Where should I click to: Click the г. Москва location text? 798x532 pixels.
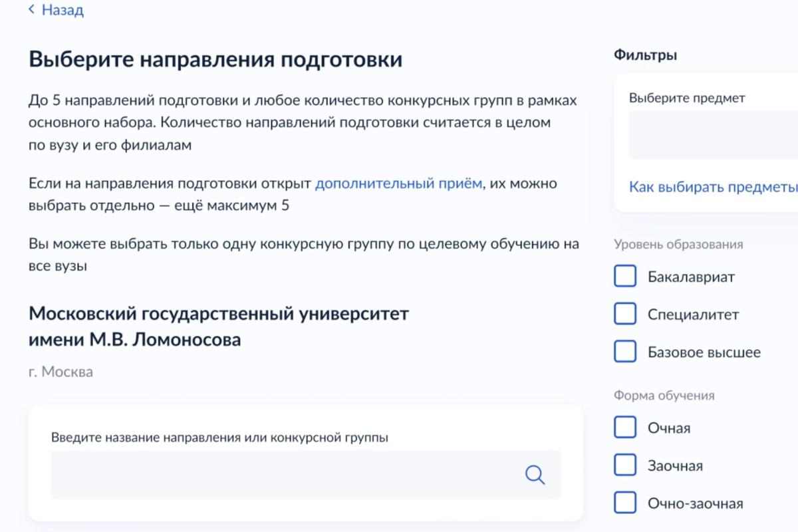[61, 372]
